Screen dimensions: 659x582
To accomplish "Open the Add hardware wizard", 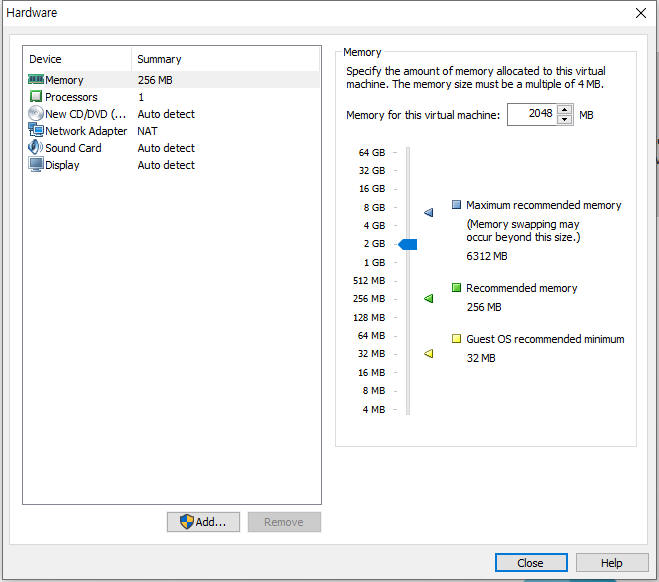I will [x=203, y=522].
